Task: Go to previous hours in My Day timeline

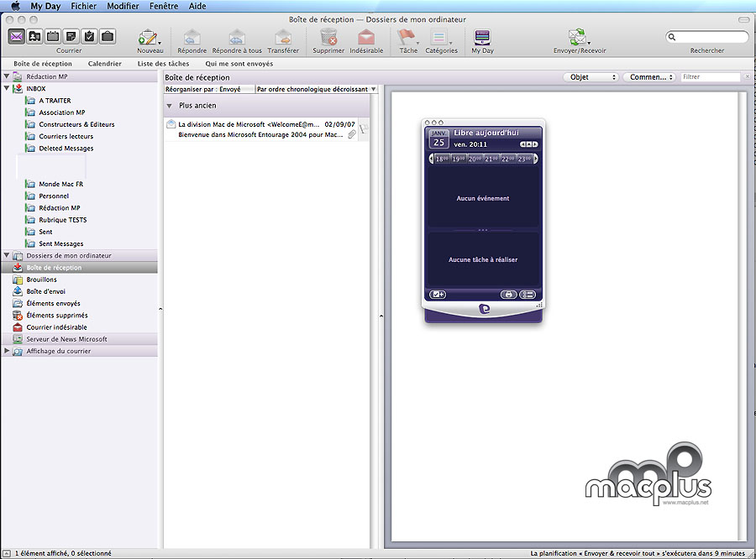Action: tap(431, 159)
